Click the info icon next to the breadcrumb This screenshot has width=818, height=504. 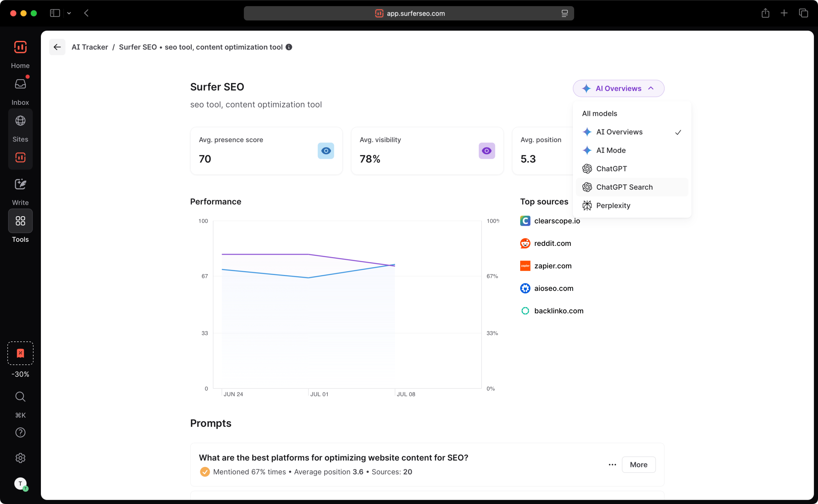point(289,47)
